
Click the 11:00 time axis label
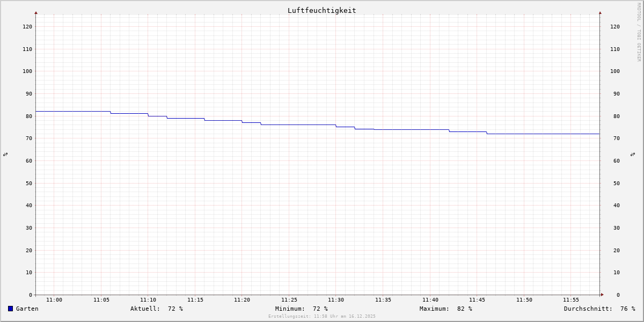tap(54, 300)
